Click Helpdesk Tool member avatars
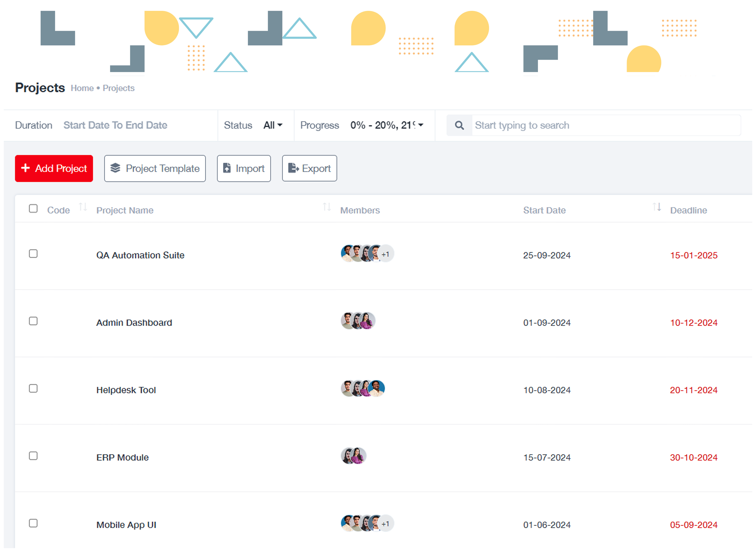 pos(363,389)
